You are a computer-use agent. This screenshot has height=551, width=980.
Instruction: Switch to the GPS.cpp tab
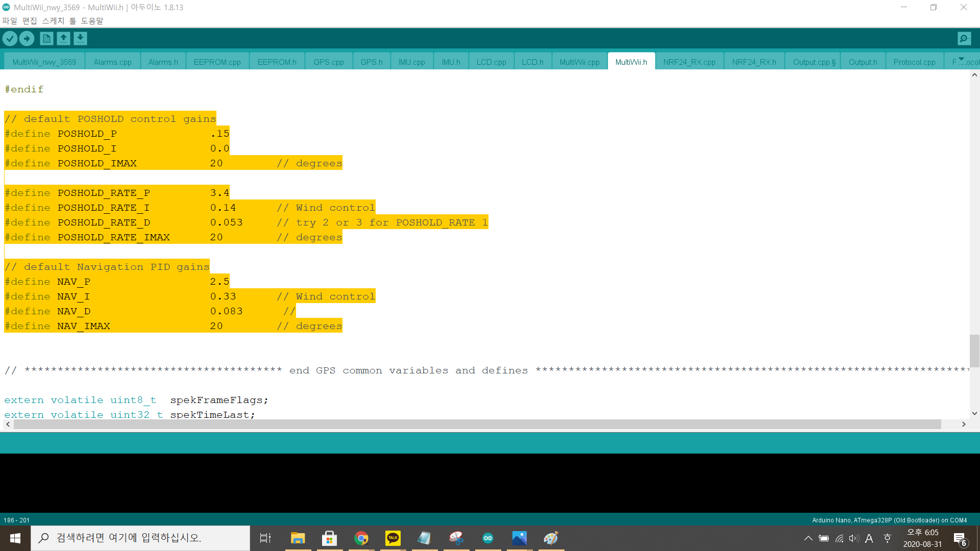click(x=329, y=62)
